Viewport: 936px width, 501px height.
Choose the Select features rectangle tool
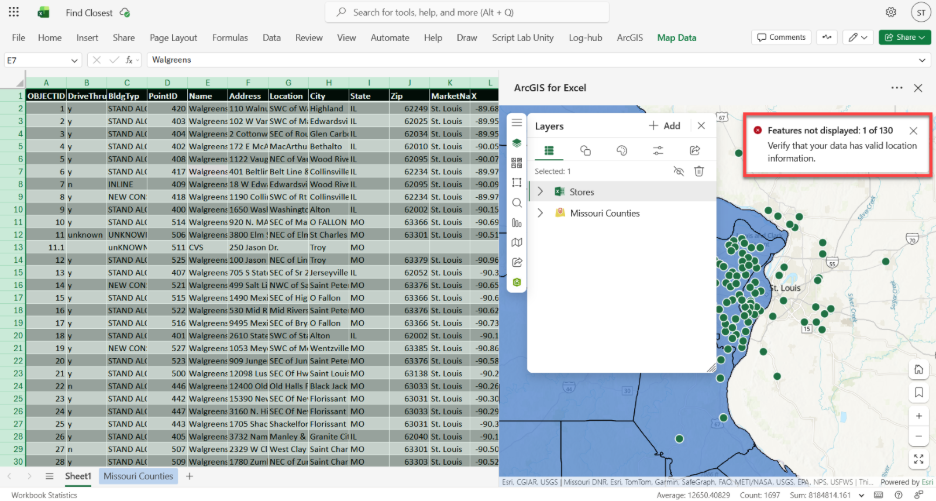pyautogui.click(x=517, y=183)
